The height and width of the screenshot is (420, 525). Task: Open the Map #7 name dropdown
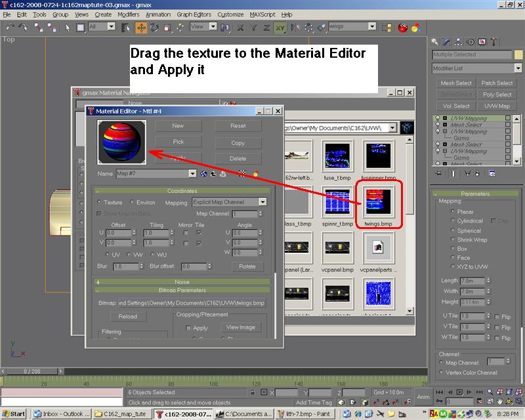pyautogui.click(x=192, y=173)
